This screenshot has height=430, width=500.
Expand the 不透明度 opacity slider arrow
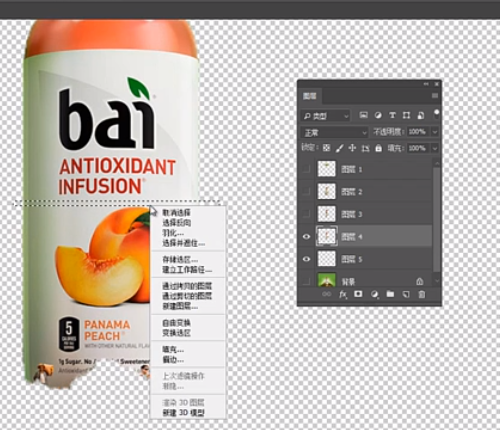pos(435,132)
